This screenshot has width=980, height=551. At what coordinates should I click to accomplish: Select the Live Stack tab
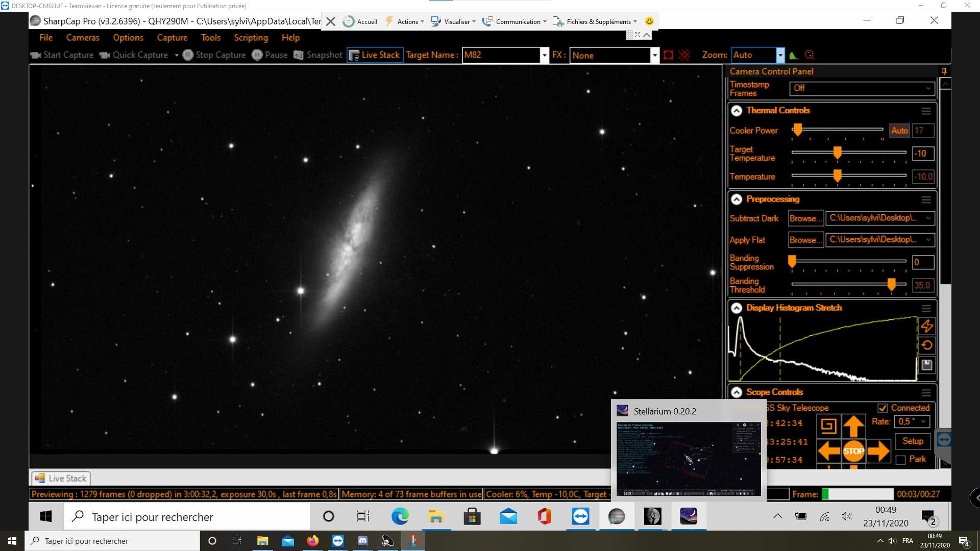coord(61,479)
